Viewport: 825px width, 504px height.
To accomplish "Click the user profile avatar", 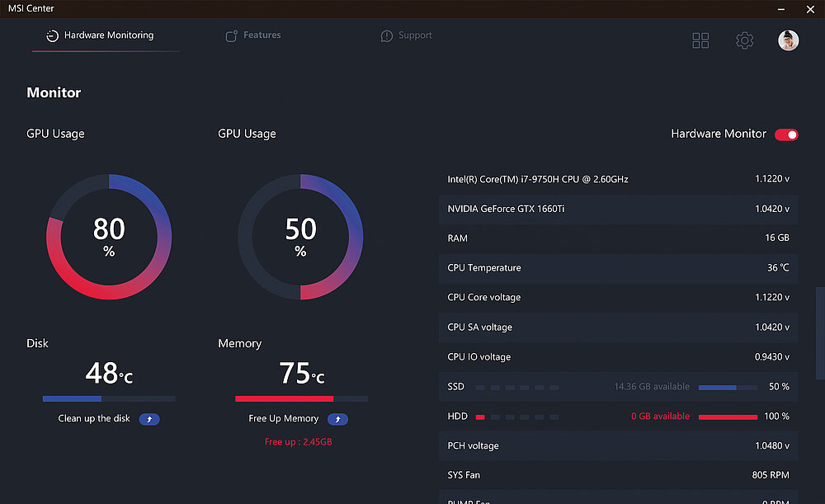I will (x=788, y=40).
